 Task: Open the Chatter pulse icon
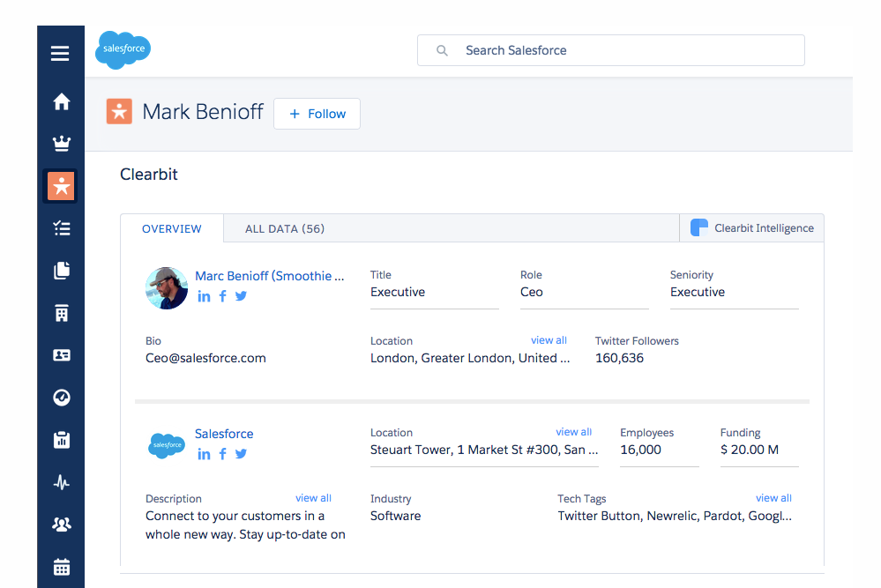[61, 482]
